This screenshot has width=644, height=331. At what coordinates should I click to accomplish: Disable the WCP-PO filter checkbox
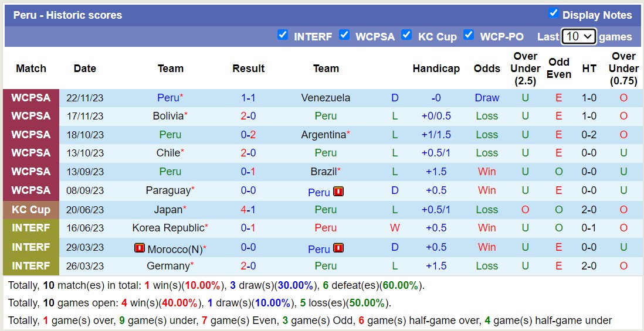[x=469, y=35]
